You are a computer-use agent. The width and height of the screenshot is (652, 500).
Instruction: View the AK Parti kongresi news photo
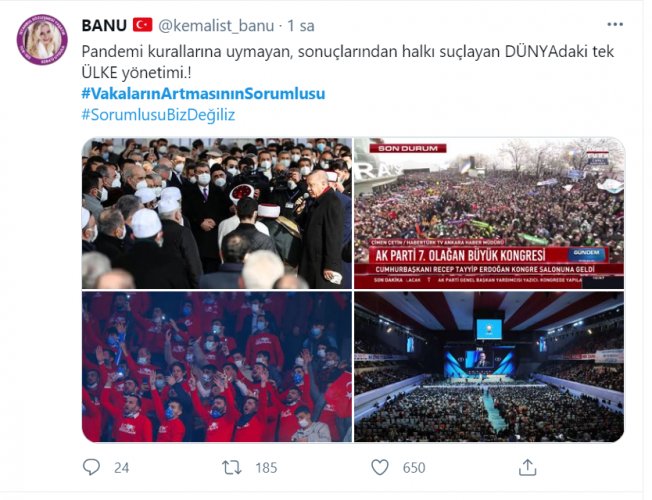489,213
